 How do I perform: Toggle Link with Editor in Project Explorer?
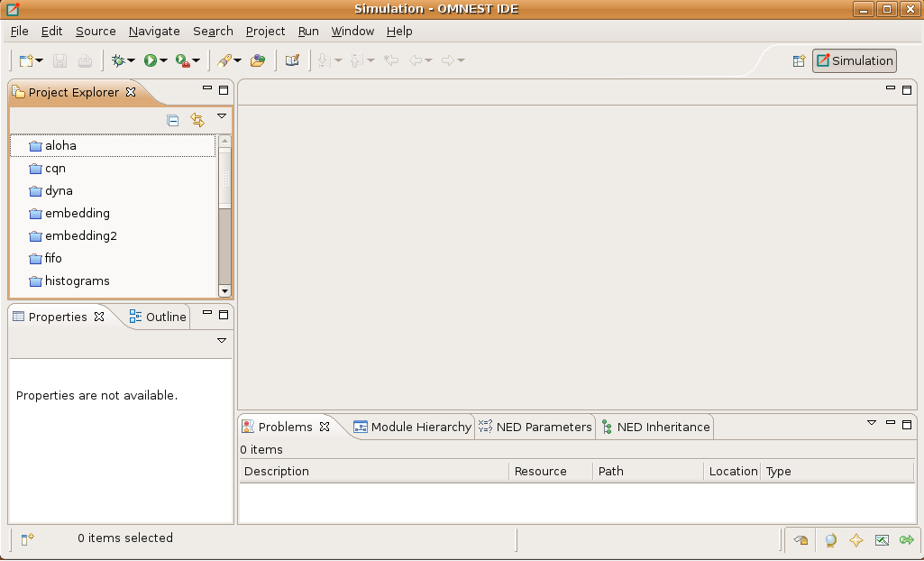tap(197, 120)
